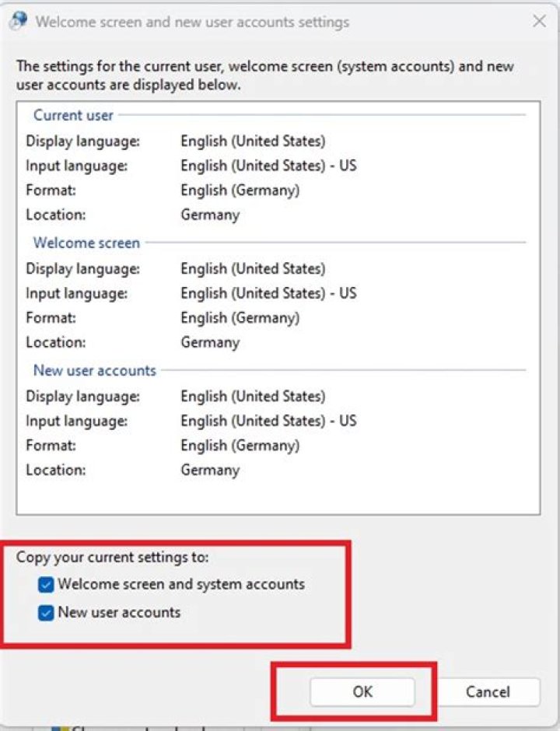Click the 'Copy your current settings to' text
Viewport: 560px width, 731px height.
(x=112, y=557)
